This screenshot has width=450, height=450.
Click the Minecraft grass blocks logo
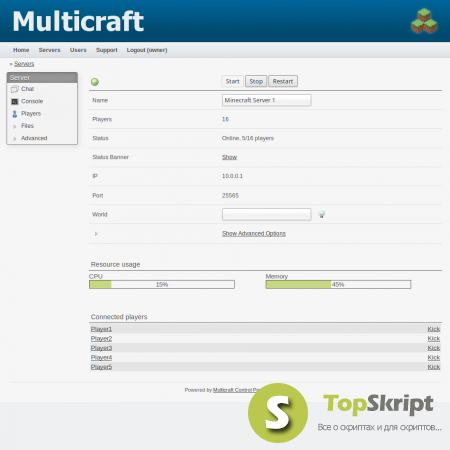point(424,21)
